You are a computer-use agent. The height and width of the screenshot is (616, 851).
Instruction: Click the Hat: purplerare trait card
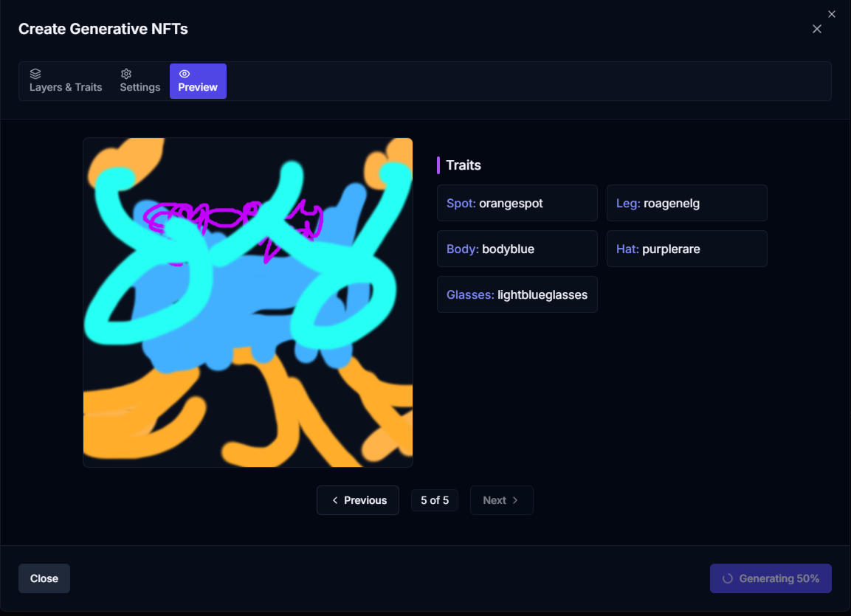[x=686, y=249]
